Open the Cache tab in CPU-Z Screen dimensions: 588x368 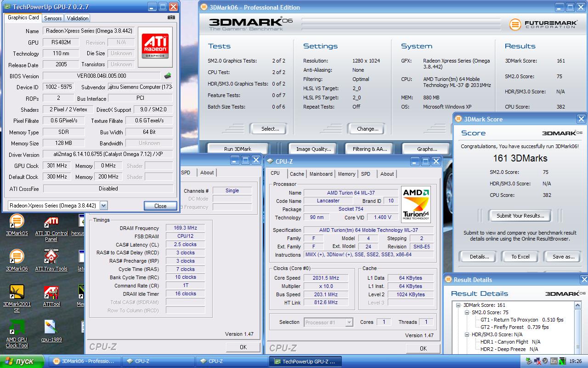click(x=297, y=174)
